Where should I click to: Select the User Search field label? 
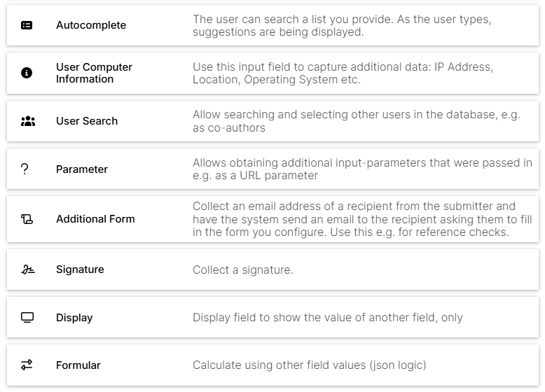[x=87, y=121]
